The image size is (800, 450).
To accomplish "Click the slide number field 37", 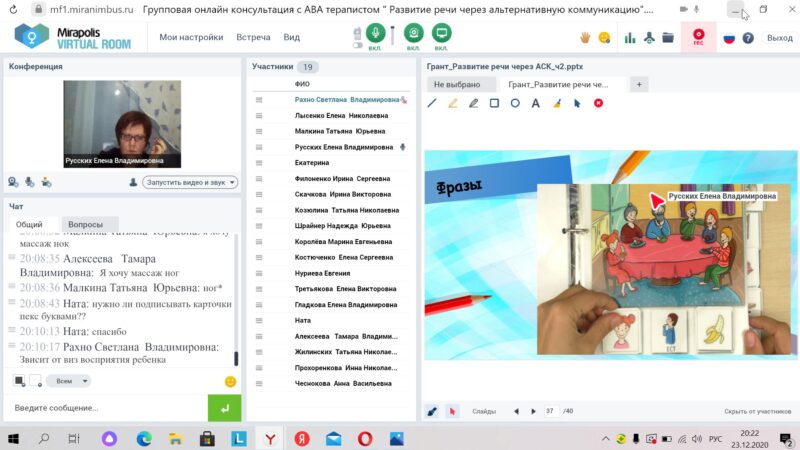I will (x=550, y=411).
